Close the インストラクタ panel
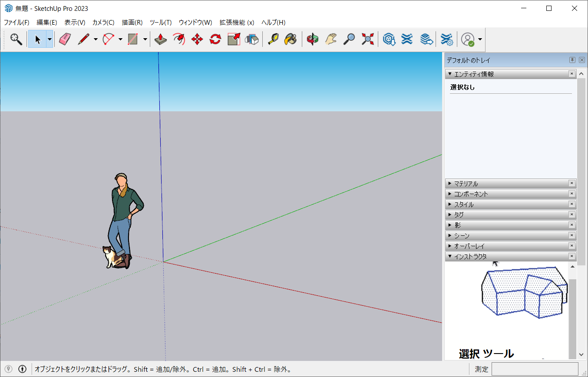This screenshot has width=588, height=377. pos(572,257)
